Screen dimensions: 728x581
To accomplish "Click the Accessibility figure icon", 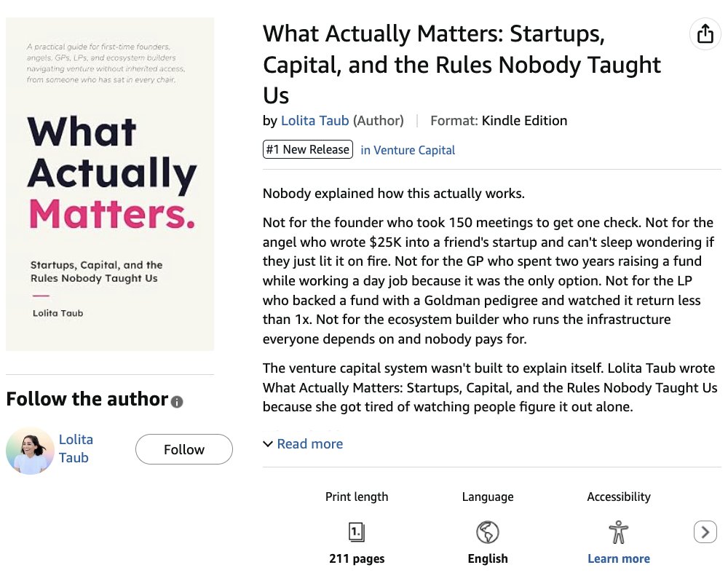I will [618, 531].
